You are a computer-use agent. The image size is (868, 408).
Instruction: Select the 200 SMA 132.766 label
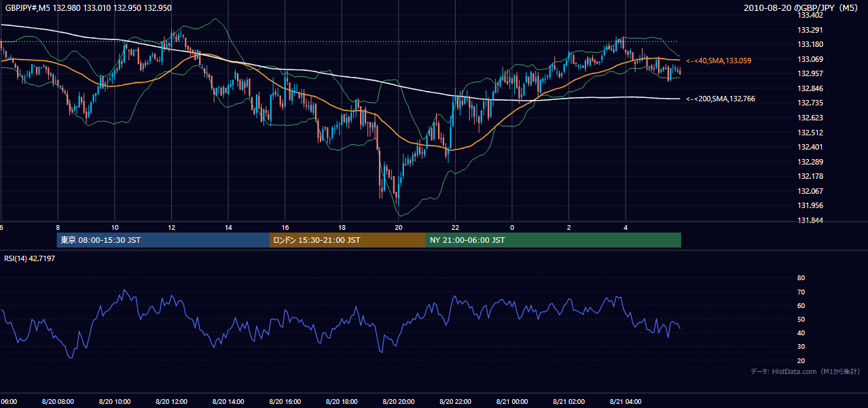[721, 99]
